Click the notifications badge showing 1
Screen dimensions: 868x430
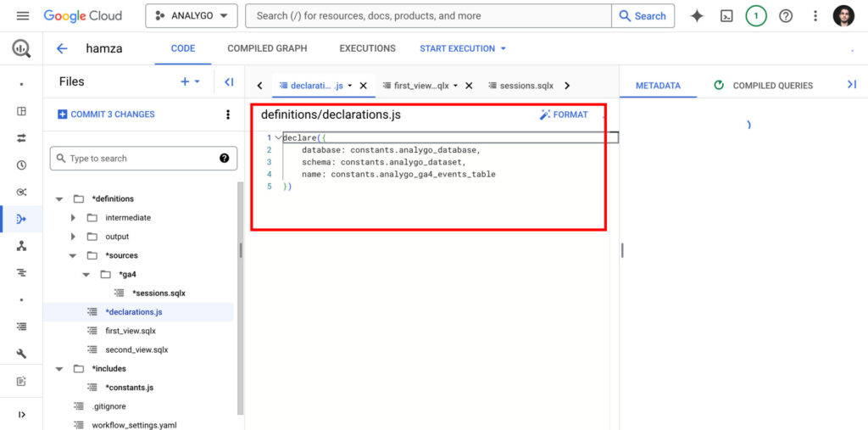[x=756, y=16]
